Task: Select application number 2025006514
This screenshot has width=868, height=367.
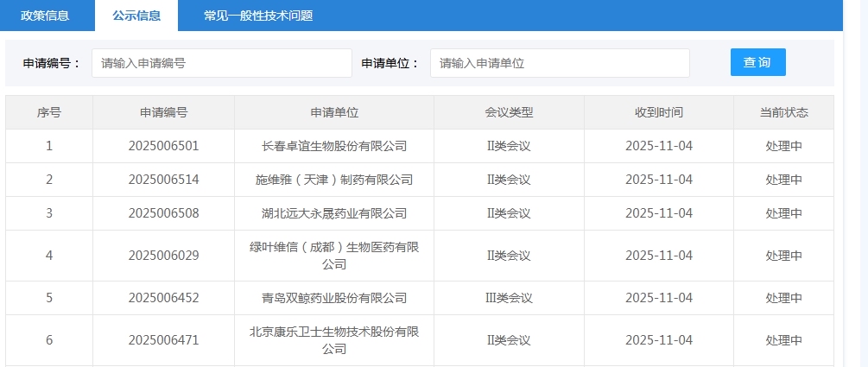Action: tap(163, 180)
